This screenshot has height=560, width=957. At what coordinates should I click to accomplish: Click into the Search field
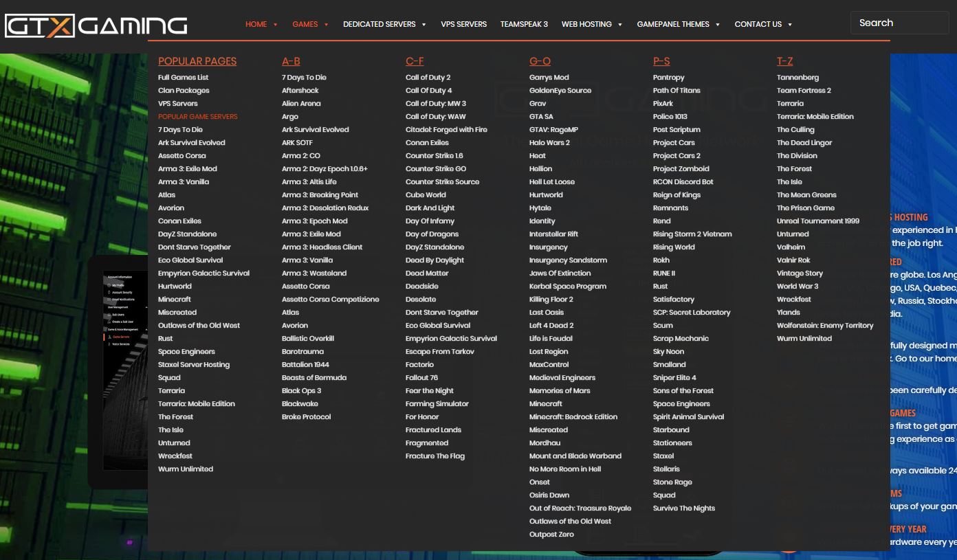click(899, 23)
